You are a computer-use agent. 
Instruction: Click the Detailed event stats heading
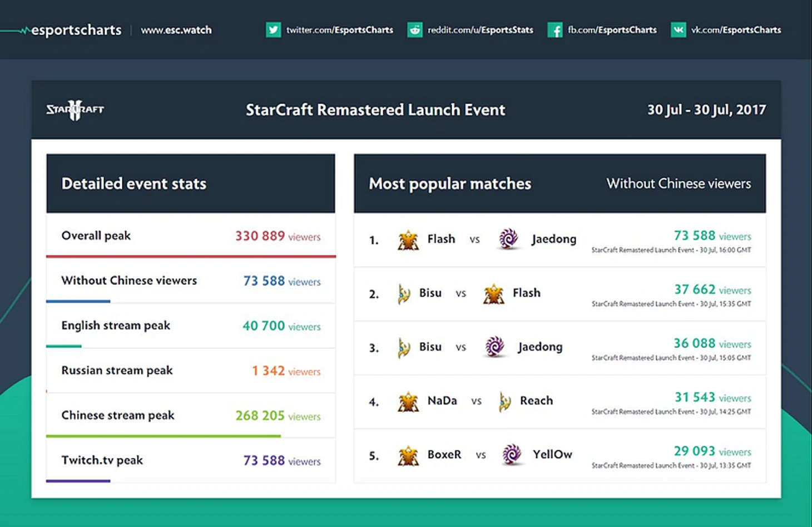[x=134, y=184]
